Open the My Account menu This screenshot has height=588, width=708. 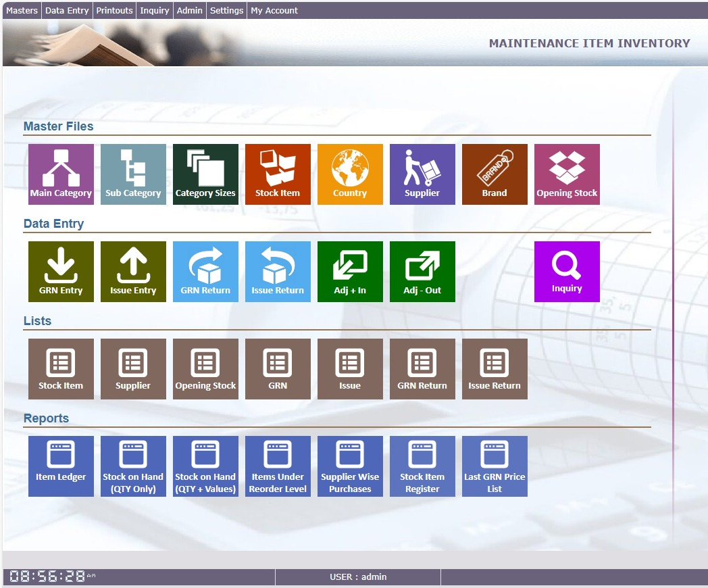274,10
